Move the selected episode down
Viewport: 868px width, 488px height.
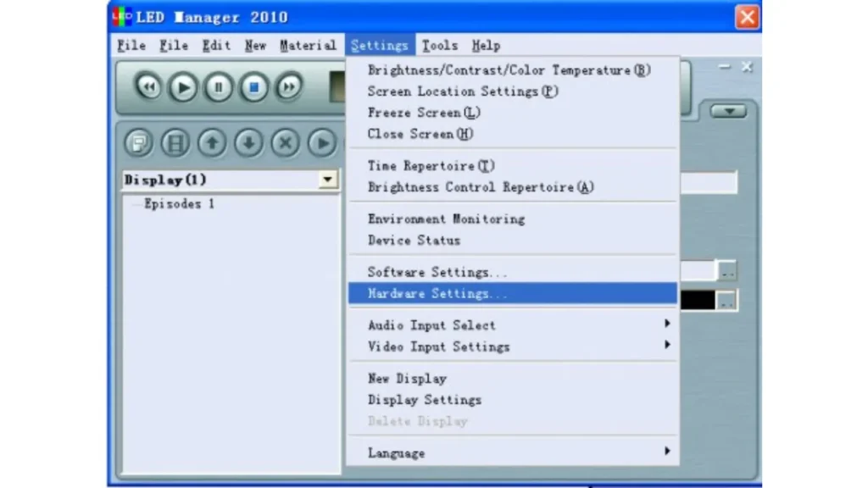[247, 143]
